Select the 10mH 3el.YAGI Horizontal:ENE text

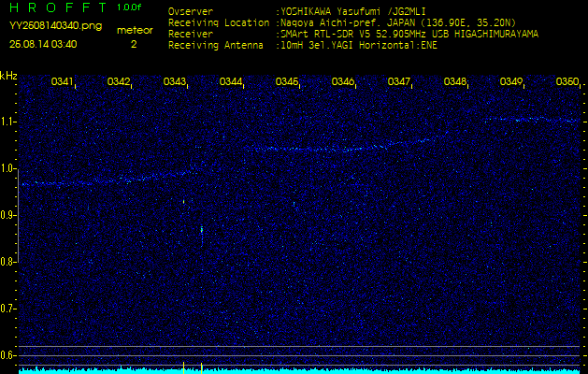359,46
